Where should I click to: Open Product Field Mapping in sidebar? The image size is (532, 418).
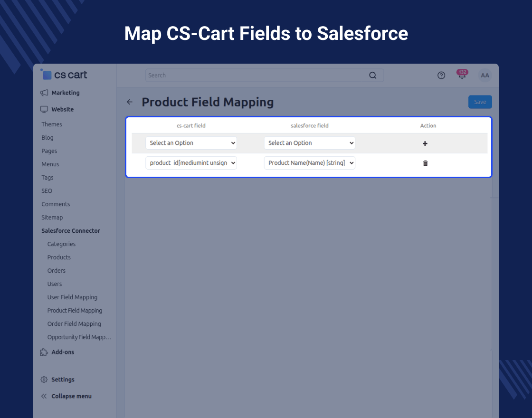pyautogui.click(x=75, y=311)
